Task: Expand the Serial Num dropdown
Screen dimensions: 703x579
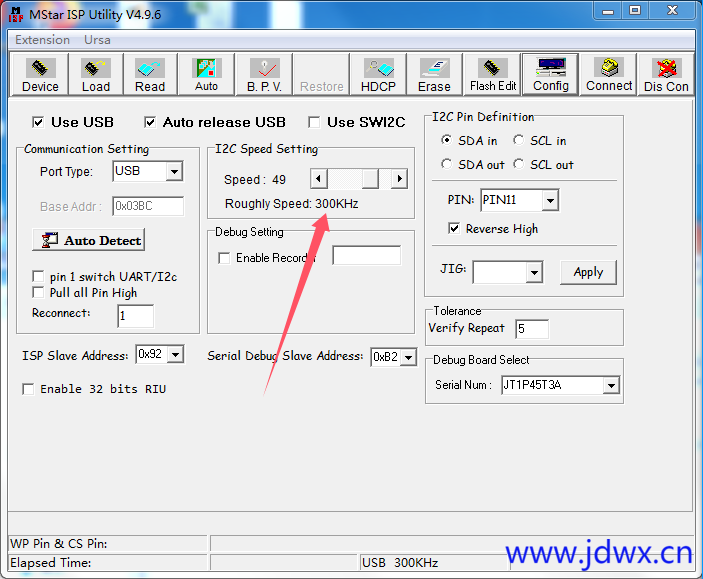Action: [611, 385]
